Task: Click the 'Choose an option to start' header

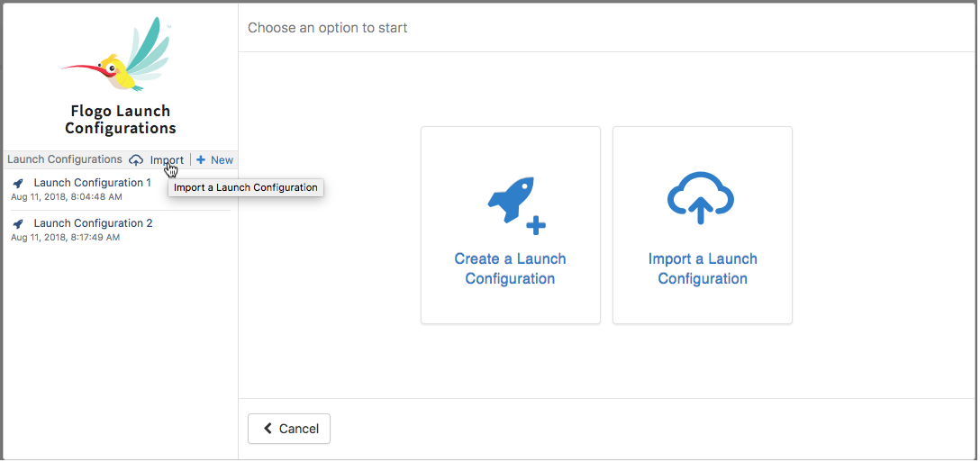Action: pyautogui.click(x=328, y=28)
